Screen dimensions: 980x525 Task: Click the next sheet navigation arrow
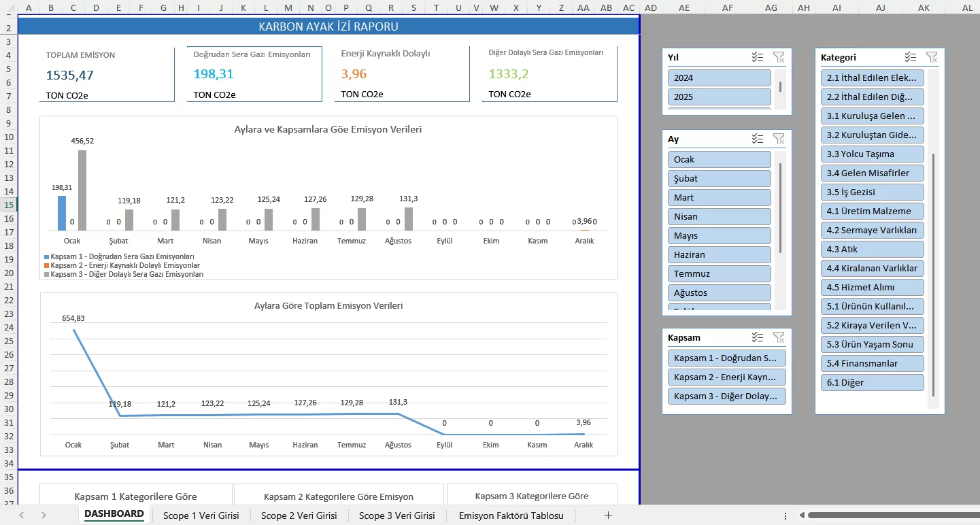44,515
